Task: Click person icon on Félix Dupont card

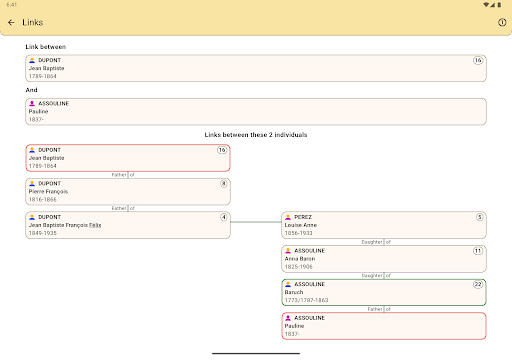Action: pyautogui.click(x=32, y=217)
